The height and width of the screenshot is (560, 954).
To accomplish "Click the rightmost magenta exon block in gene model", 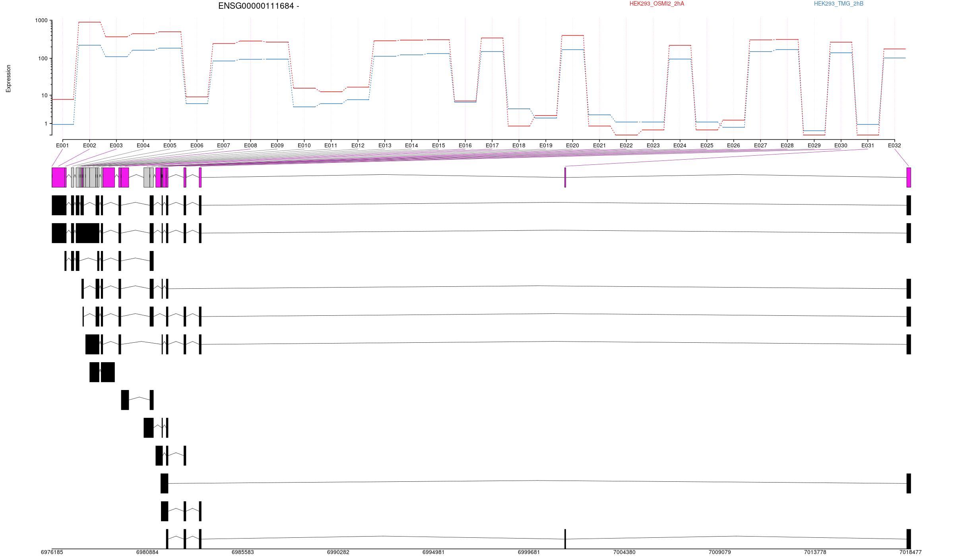I will pos(909,178).
